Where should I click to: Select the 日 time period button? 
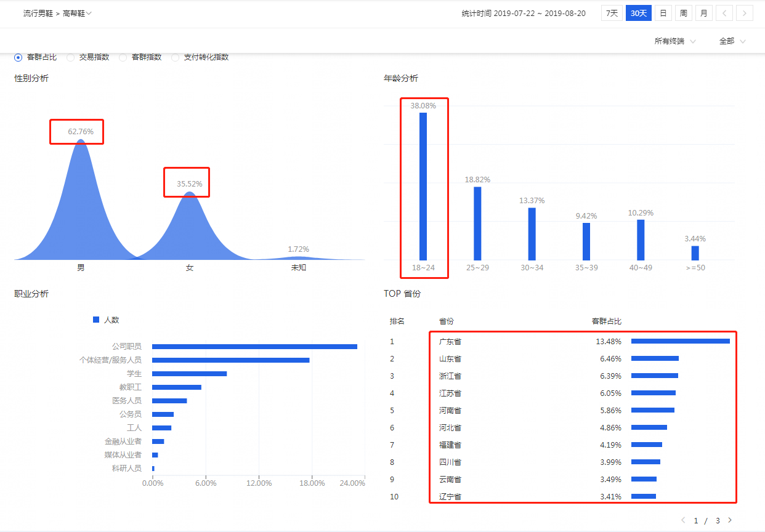pos(663,13)
